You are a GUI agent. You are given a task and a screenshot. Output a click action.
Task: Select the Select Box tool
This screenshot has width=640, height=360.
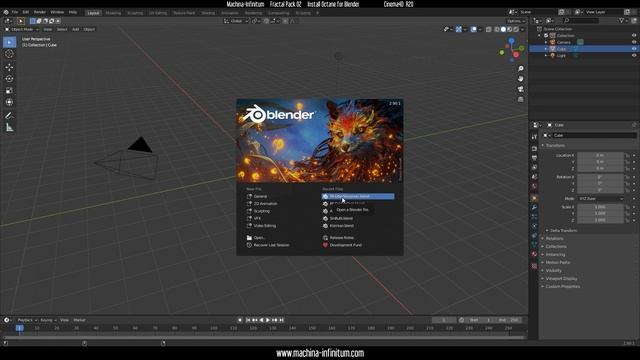[x=9, y=42]
